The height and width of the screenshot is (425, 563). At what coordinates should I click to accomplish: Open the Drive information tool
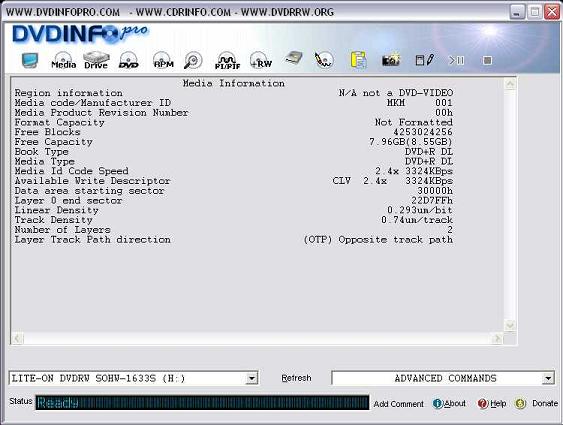[x=96, y=60]
